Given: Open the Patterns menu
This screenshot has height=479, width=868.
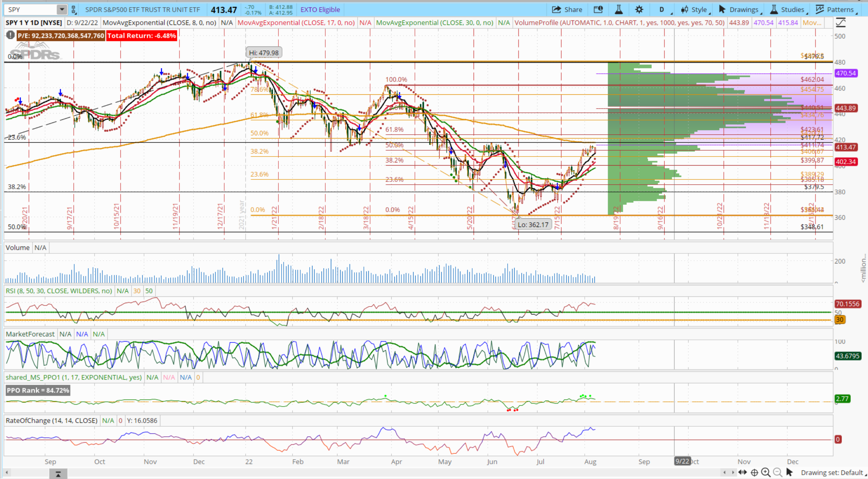Looking at the screenshot, I should click(836, 9).
